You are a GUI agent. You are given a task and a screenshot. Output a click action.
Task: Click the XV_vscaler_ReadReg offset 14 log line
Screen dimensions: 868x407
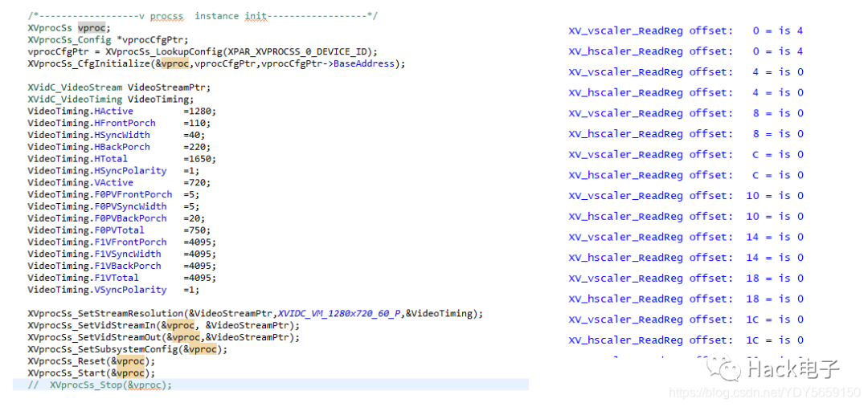pos(686,238)
